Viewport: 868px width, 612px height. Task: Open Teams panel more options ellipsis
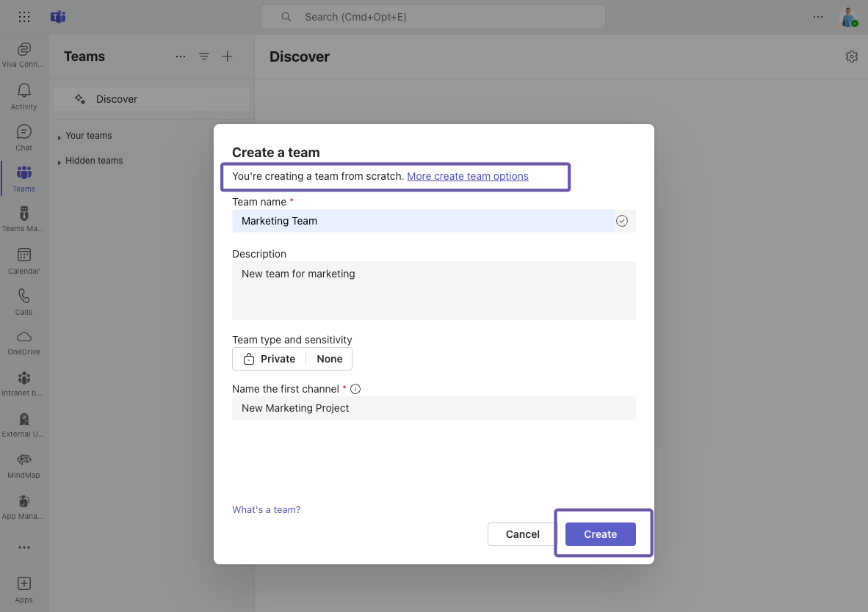pos(181,57)
